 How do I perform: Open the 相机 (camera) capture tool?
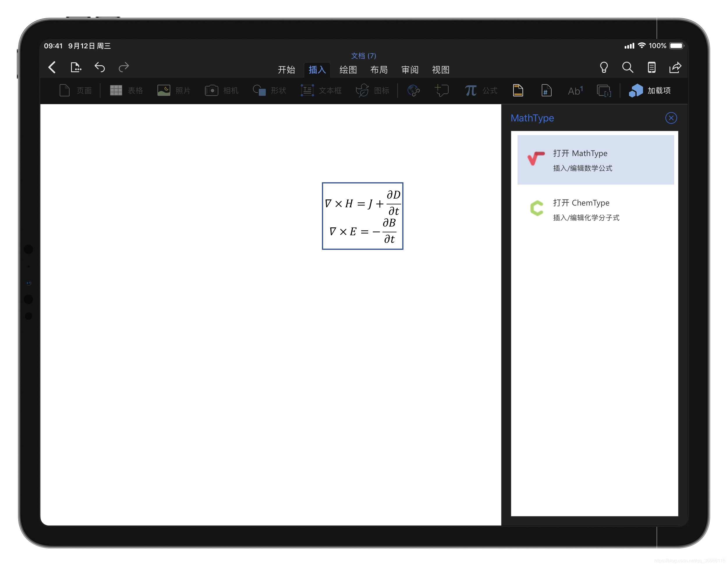pos(221,90)
